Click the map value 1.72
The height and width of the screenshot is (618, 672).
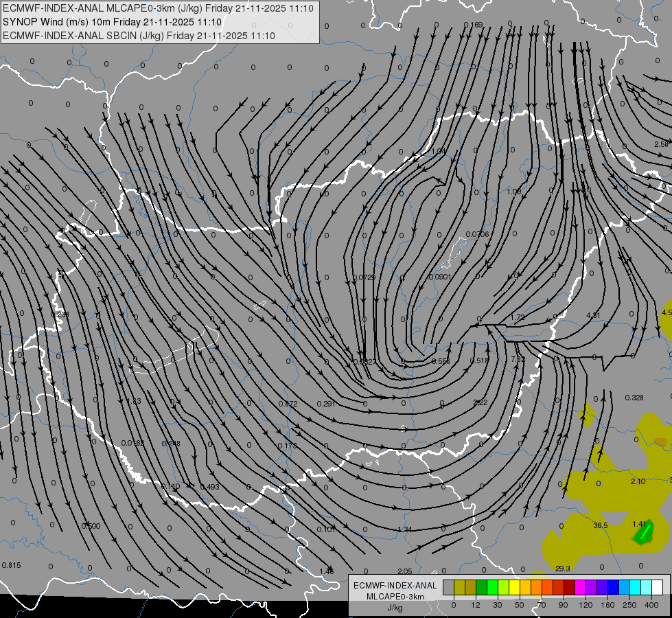pos(518,317)
